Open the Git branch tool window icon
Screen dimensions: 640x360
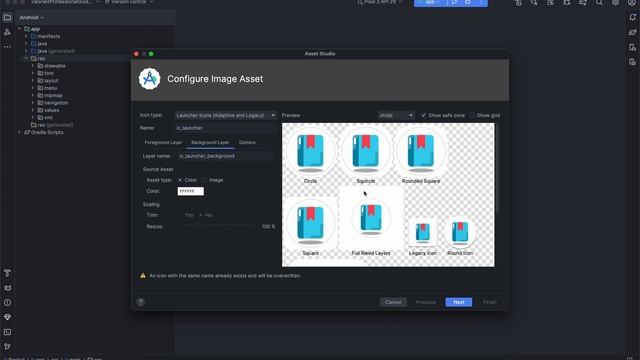click(x=7, y=347)
